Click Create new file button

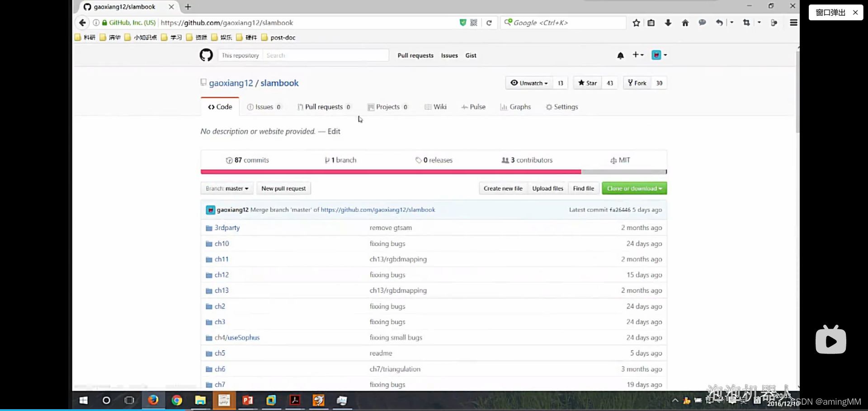tap(503, 188)
